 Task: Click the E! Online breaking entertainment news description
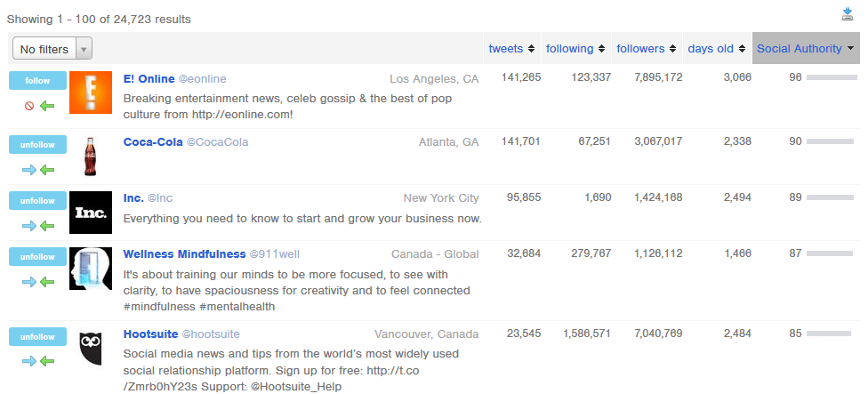pos(287,107)
